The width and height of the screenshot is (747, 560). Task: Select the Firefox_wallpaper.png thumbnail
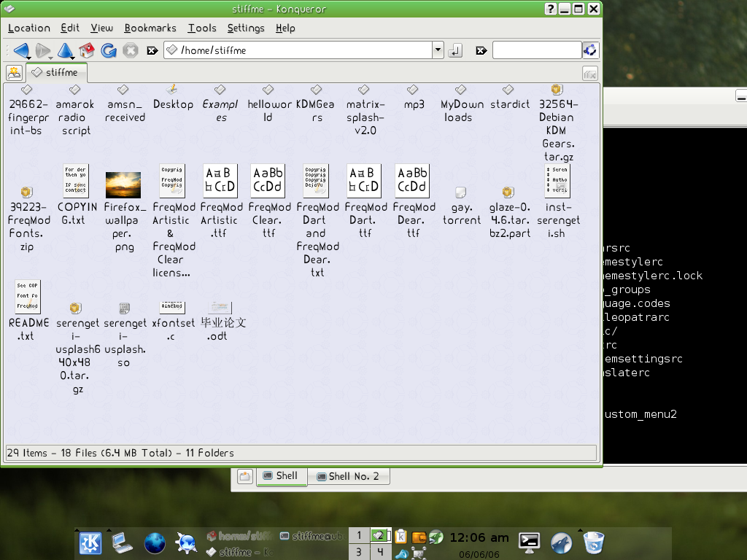coord(123,212)
